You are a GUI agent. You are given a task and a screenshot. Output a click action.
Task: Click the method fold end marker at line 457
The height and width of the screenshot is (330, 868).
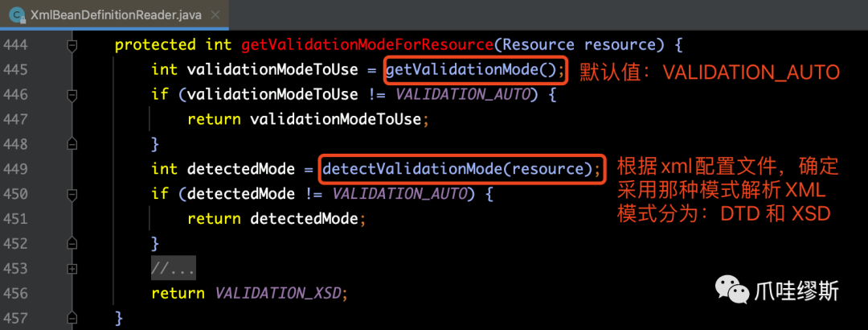(x=72, y=318)
